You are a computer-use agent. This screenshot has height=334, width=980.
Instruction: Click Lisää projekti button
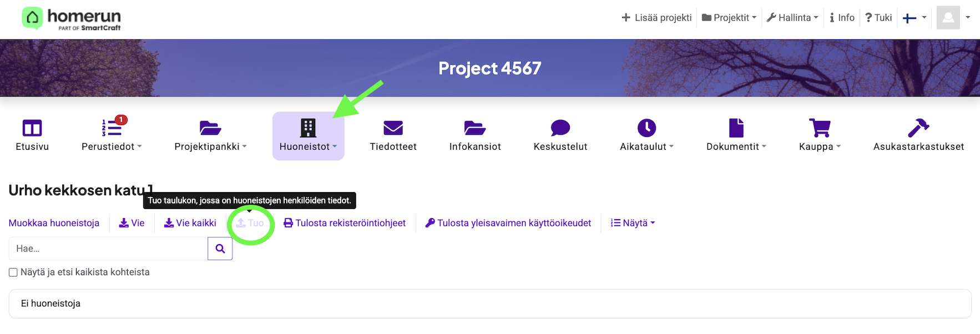pyautogui.click(x=656, y=18)
